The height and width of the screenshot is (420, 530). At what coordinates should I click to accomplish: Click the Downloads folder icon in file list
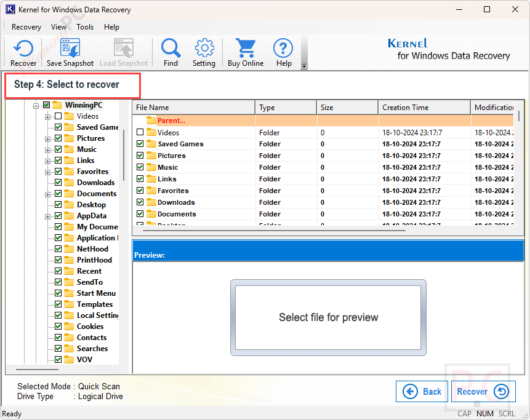151,202
